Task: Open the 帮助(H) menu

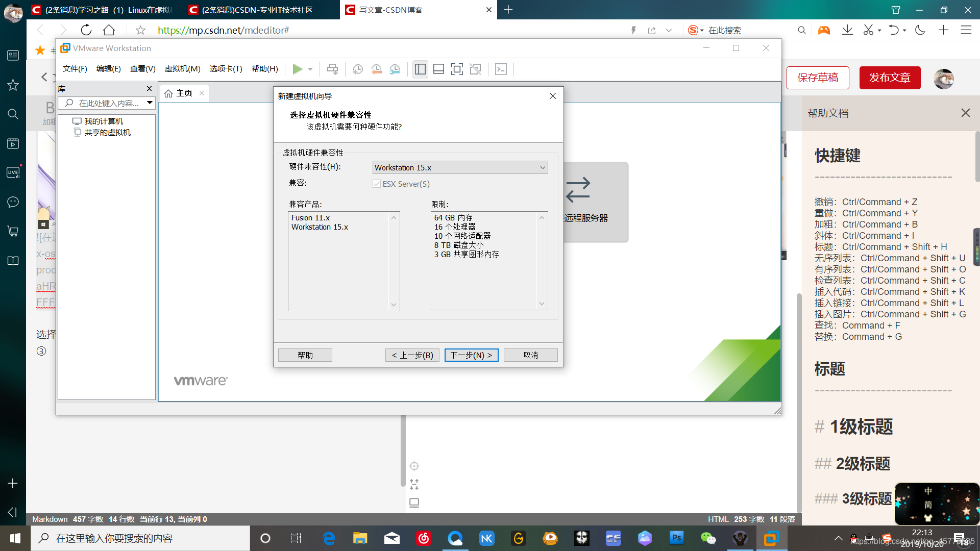Action: pyautogui.click(x=263, y=69)
